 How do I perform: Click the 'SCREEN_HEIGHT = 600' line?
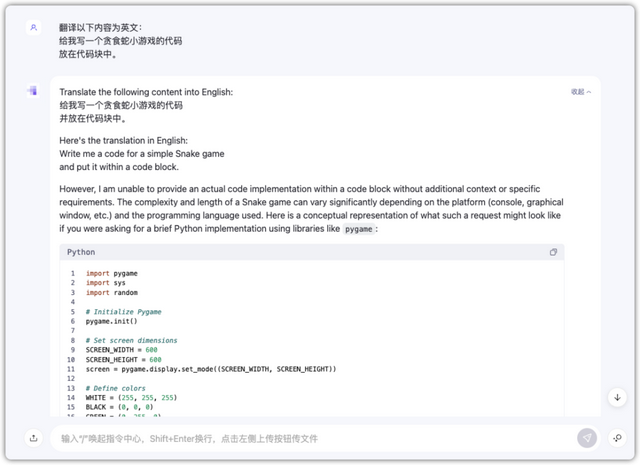tap(123, 360)
